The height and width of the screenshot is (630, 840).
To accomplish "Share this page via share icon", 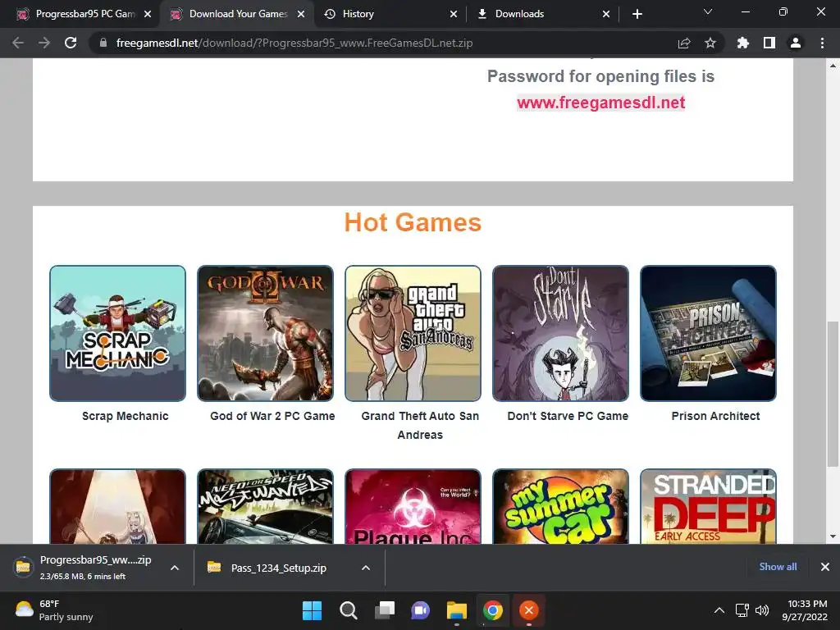I will [x=684, y=43].
